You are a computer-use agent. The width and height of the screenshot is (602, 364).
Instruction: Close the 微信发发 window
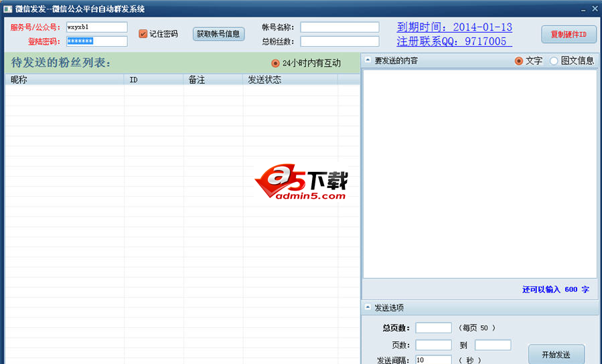pos(595,9)
